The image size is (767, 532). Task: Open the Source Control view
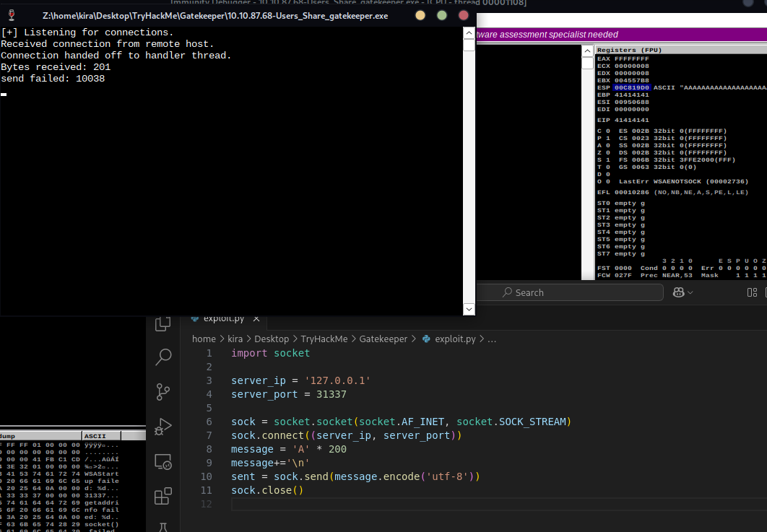pos(163,392)
